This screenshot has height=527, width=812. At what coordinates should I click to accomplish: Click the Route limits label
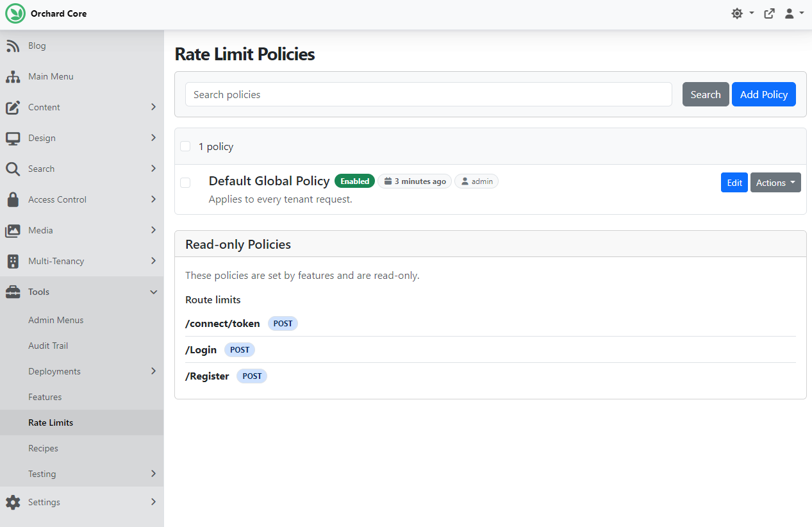pos(213,300)
